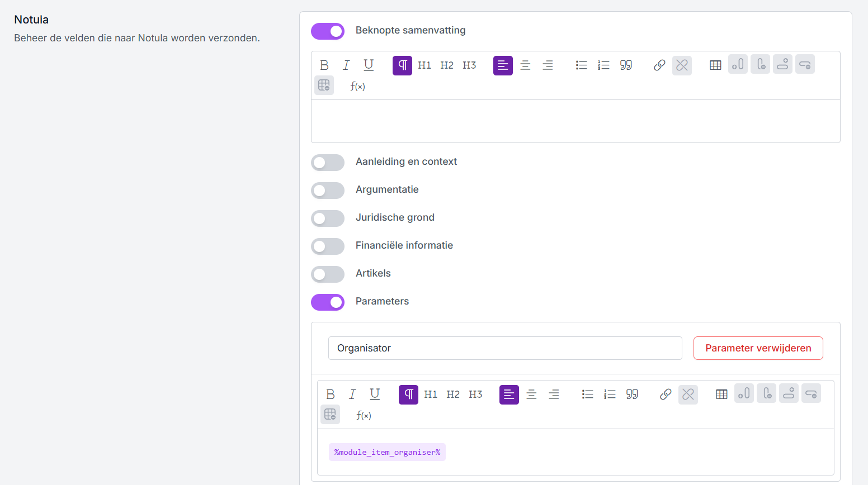This screenshot has width=868, height=485.
Task: Click the %module_item_organiser% variable tag
Action: (x=387, y=452)
